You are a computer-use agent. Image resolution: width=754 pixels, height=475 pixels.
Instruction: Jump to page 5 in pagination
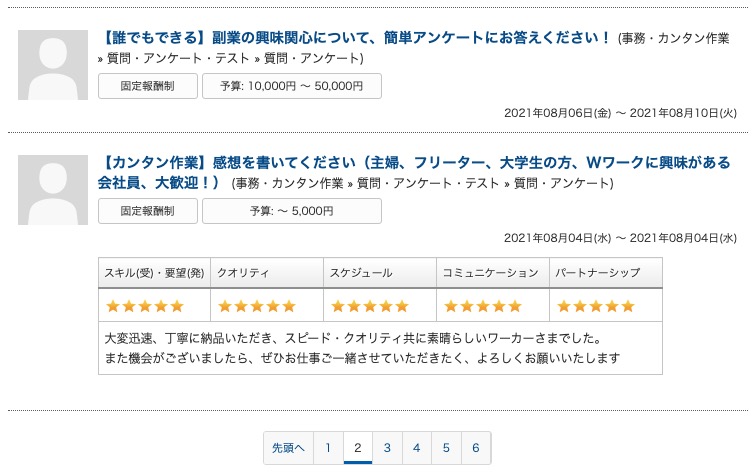click(446, 449)
